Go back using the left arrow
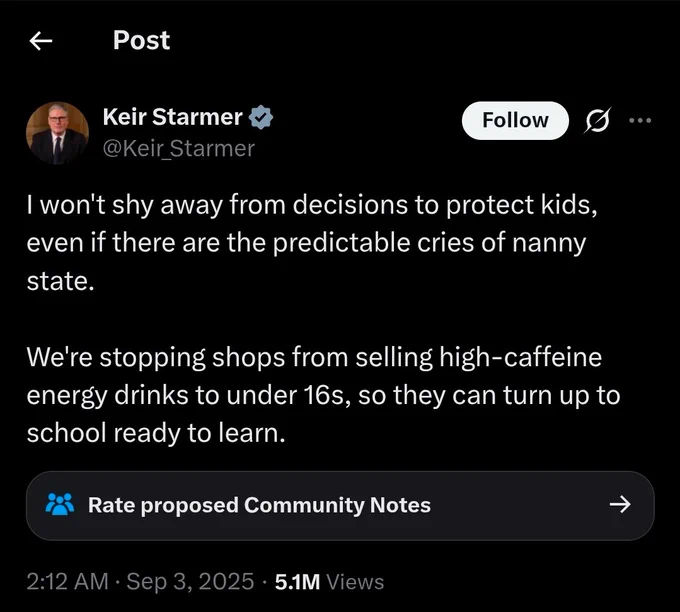Screen dimensions: 680x612 point(41,41)
